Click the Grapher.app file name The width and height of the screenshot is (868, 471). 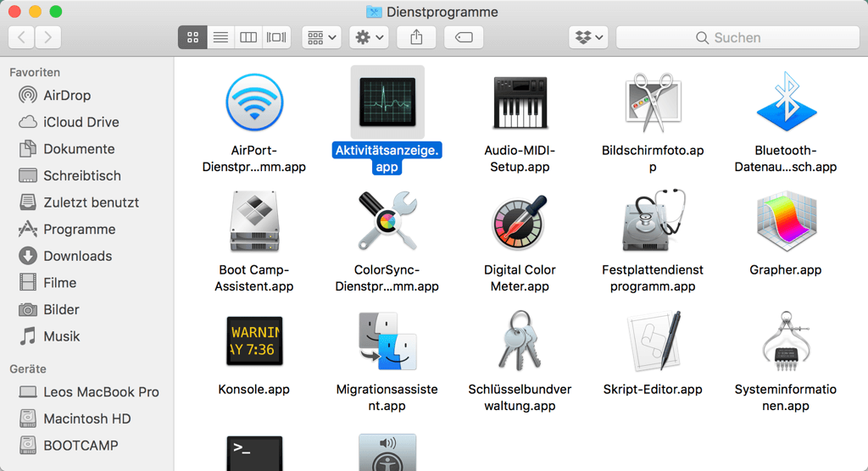tap(786, 270)
